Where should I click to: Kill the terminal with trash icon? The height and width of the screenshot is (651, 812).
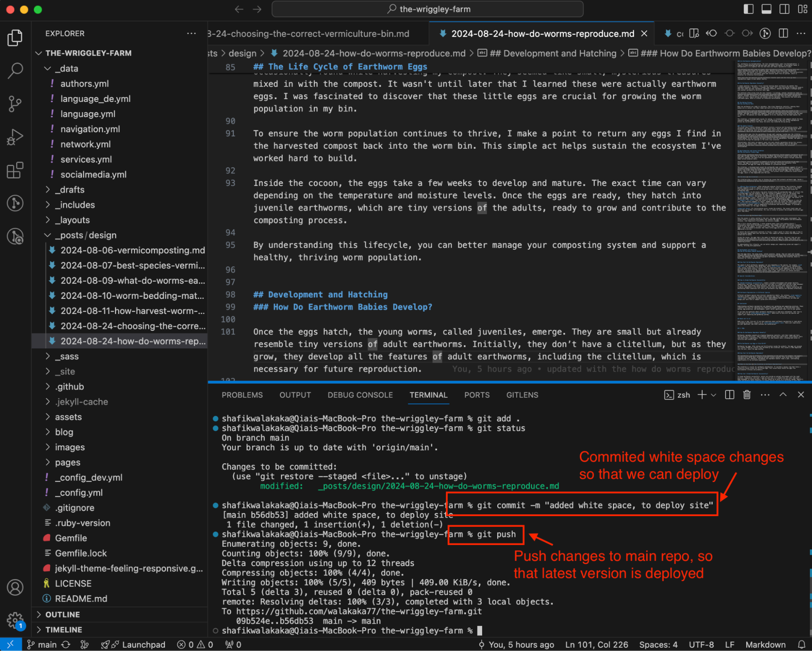point(747,395)
